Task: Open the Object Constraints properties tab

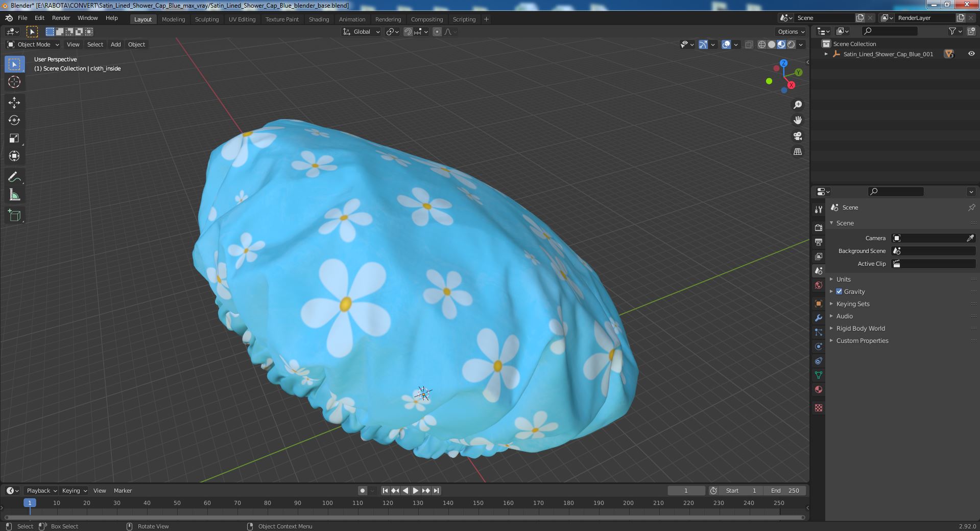Action: click(x=819, y=361)
